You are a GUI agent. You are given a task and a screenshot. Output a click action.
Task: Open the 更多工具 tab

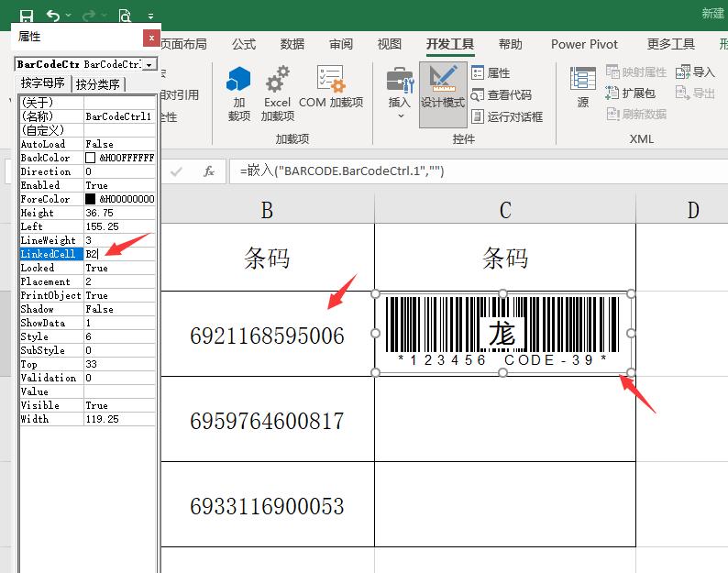[x=671, y=44]
